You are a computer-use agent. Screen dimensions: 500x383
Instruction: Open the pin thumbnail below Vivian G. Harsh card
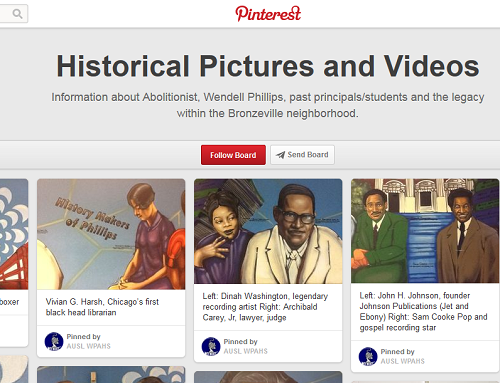[111, 375]
